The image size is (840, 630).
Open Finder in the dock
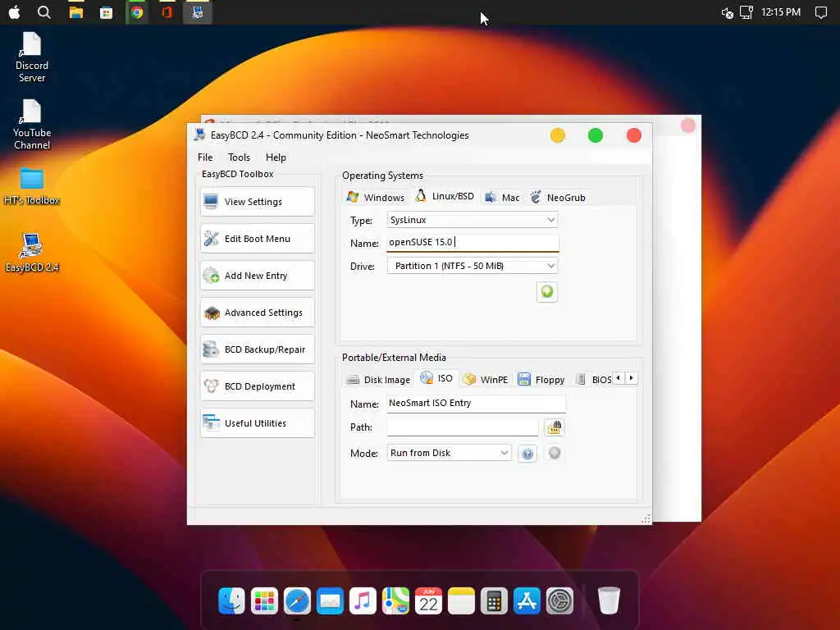click(231, 600)
